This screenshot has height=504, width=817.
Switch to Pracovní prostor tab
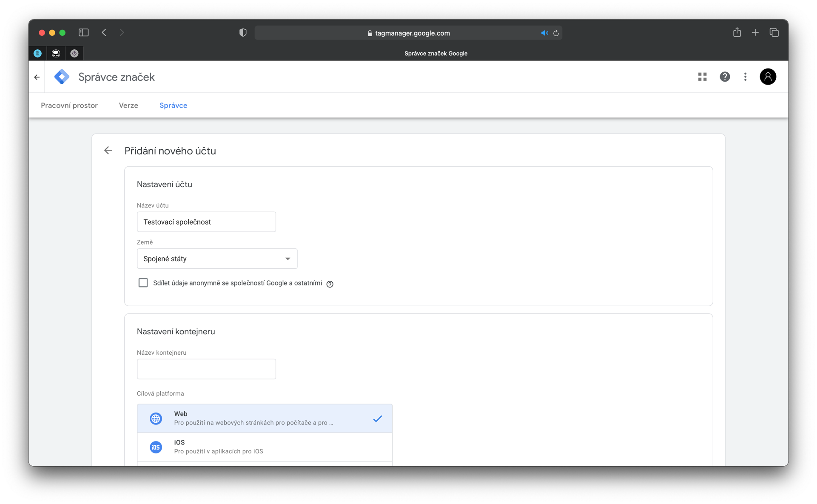(x=69, y=105)
